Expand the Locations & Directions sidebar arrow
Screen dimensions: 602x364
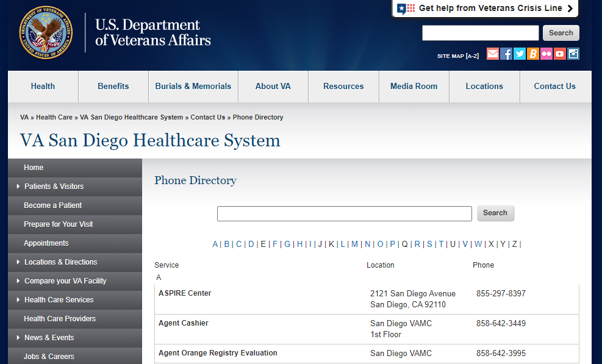(18, 262)
